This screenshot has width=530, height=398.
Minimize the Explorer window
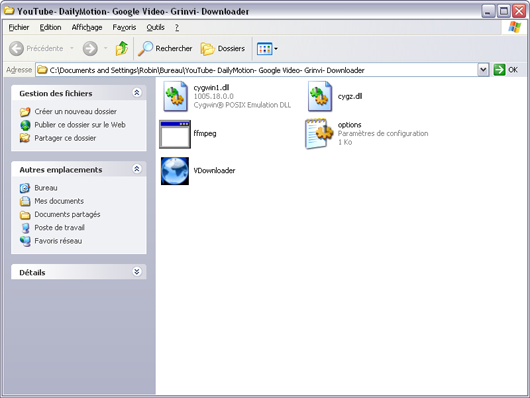(x=488, y=11)
